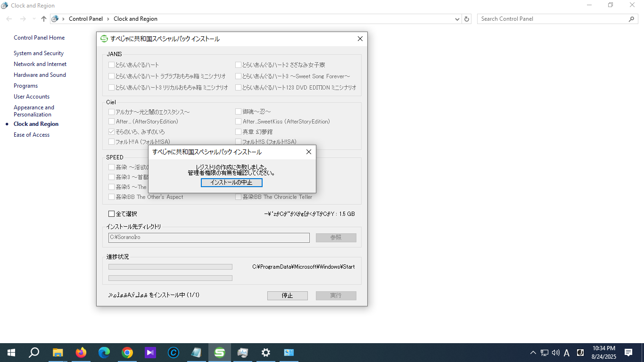Open Hardware and Sound category

click(x=40, y=75)
